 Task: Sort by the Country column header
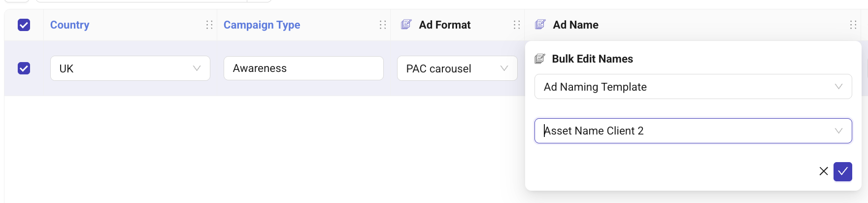pyautogui.click(x=69, y=25)
